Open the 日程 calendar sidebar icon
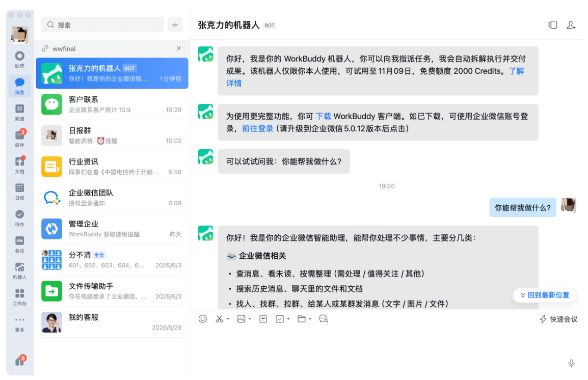 19,192
